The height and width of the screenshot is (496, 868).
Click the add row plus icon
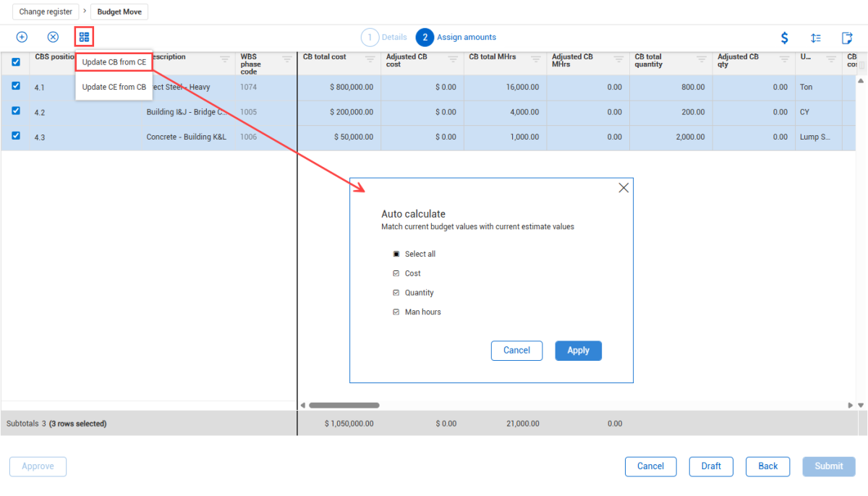[22, 37]
